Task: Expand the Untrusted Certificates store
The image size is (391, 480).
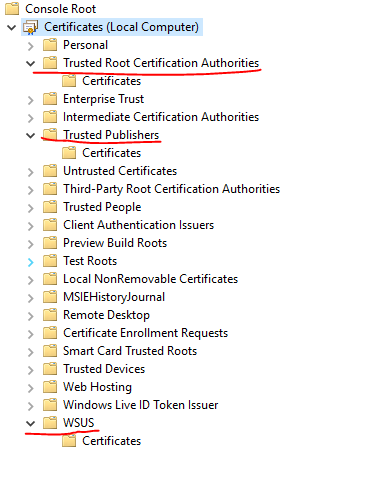Action: 31,172
